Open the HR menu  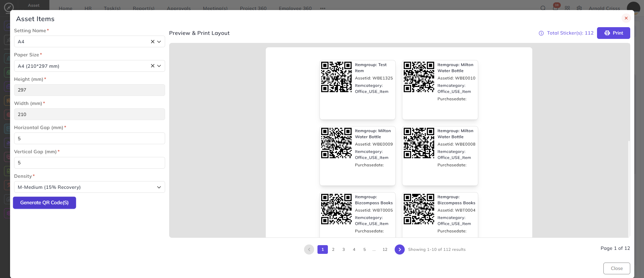(x=88, y=8)
